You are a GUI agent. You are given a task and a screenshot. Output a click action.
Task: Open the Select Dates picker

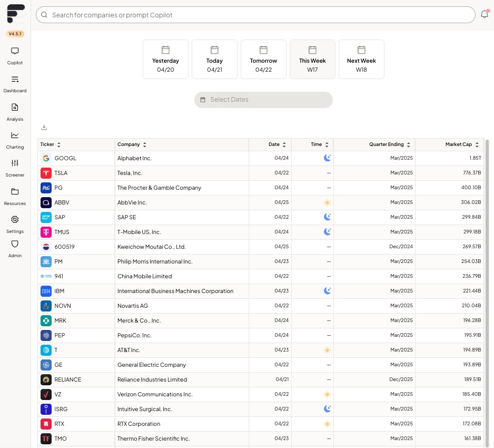click(x=263, y=100)
